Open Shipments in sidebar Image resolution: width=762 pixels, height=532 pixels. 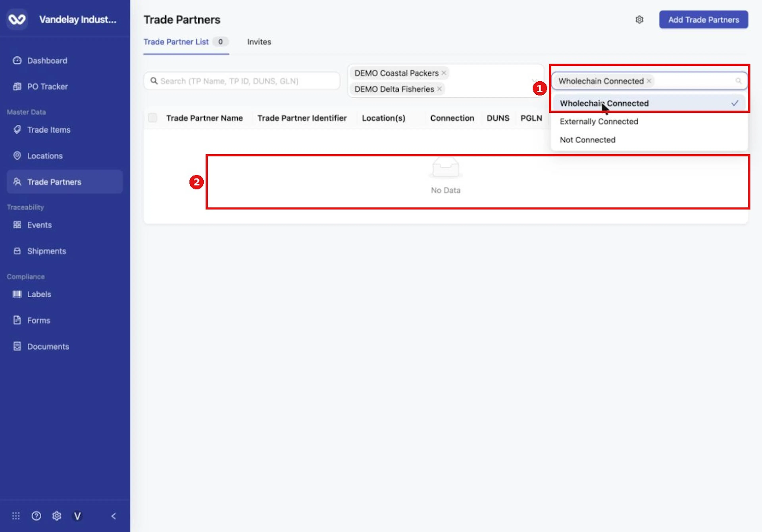coord(46,251)
